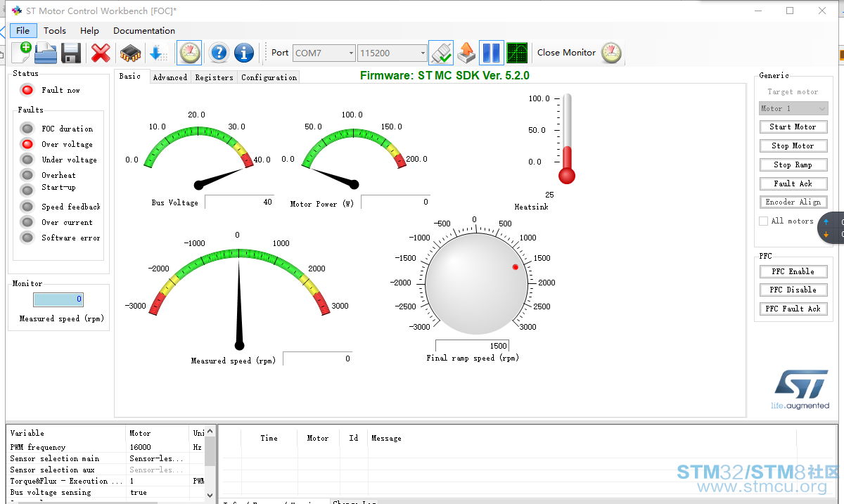Click the Speed feedback fault LED

click(x=27, y=207)
